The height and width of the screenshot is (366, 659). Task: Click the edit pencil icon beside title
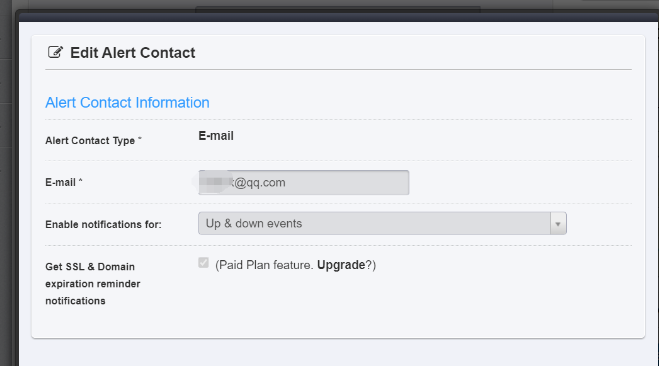(x=55, y=52)
